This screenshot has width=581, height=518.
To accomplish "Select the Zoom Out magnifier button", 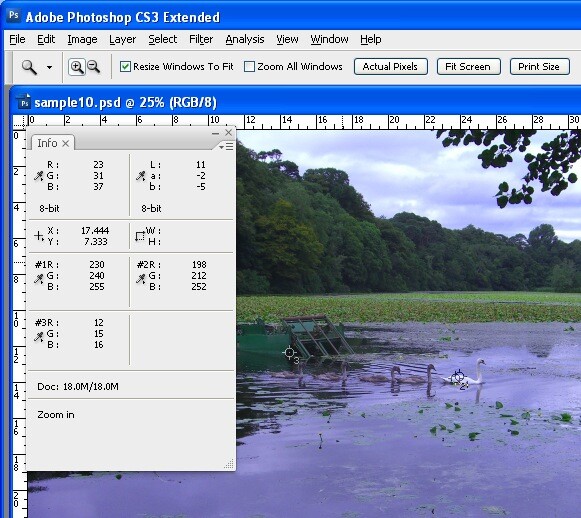I will [94, 67].
